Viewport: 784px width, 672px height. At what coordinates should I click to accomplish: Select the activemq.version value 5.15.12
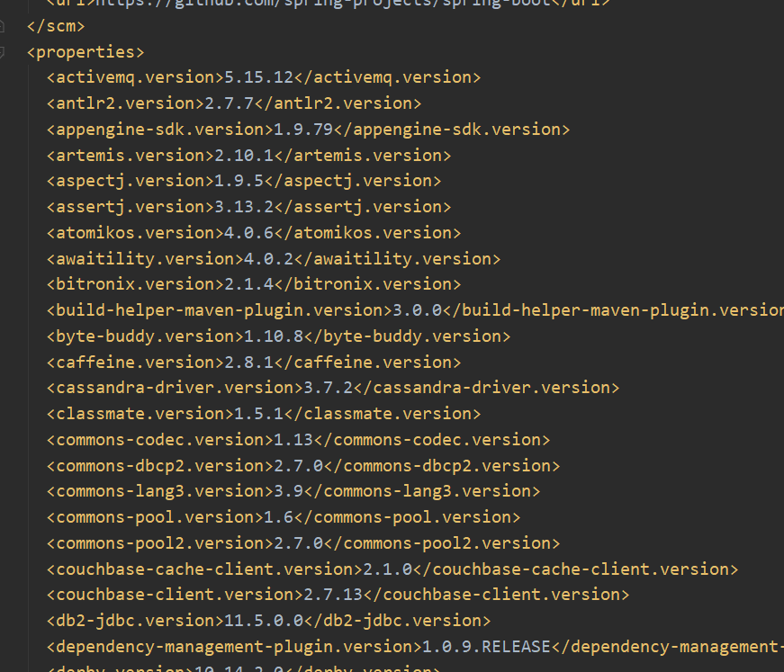point(258,77)
